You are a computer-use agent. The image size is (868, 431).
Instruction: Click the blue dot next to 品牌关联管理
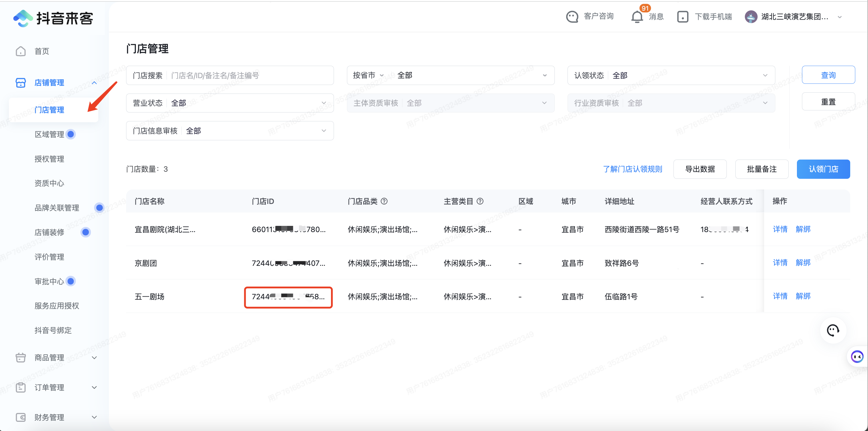(99, 208)
